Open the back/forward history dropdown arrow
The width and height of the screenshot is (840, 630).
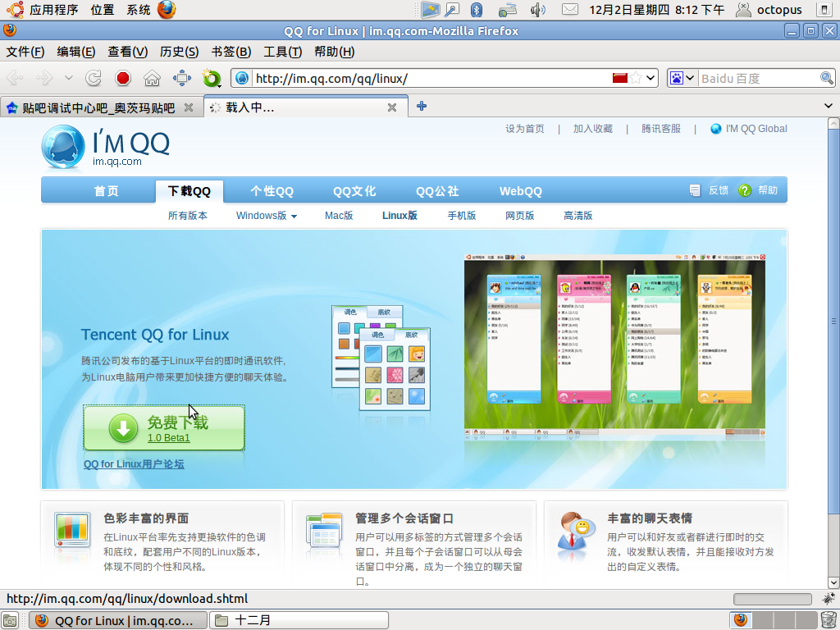[69, 78]
